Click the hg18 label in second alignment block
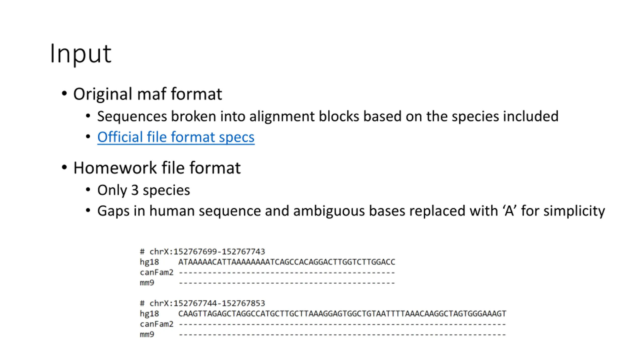644x362 pixels. (149, 314)
